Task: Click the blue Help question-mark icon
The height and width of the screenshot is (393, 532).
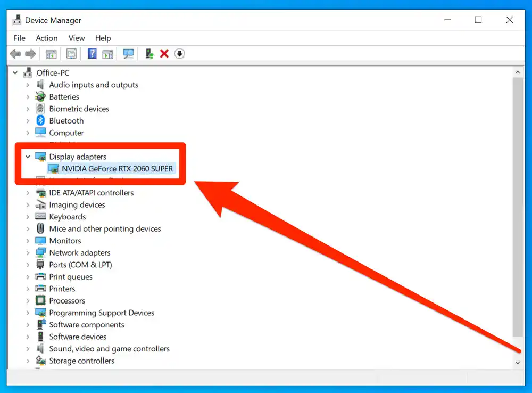Action: (x=92, y=54)
